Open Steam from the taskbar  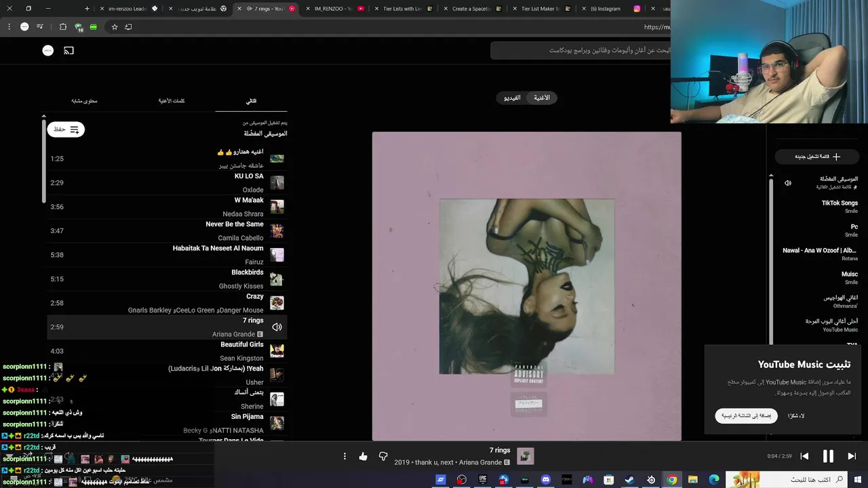click(629, 480)
